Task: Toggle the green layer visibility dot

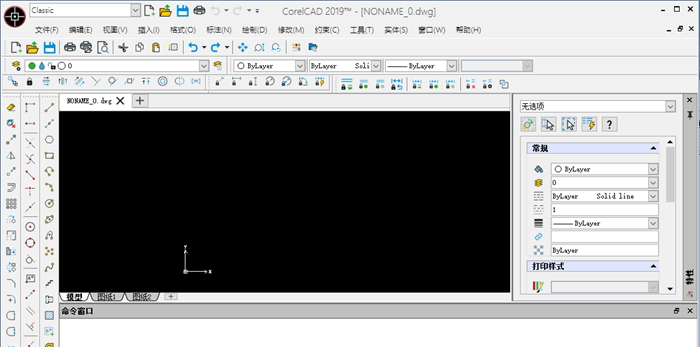Action: [32, 66]
